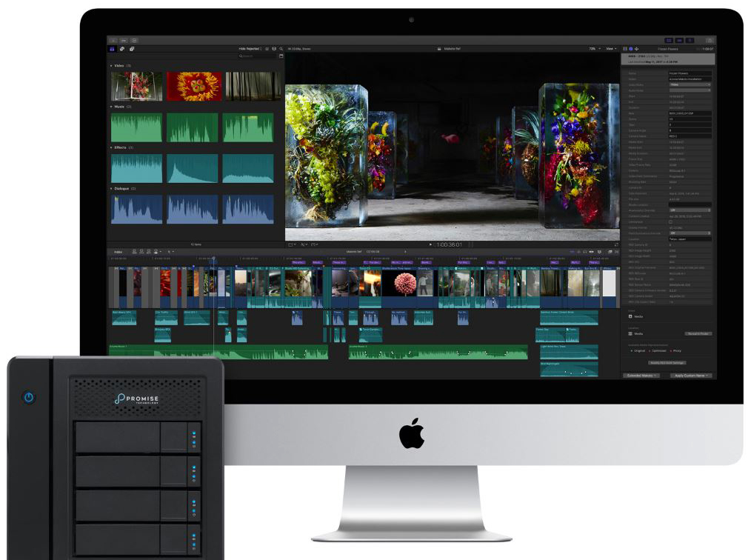Select the bamboo forest video thumbnail

pos(253,86)
